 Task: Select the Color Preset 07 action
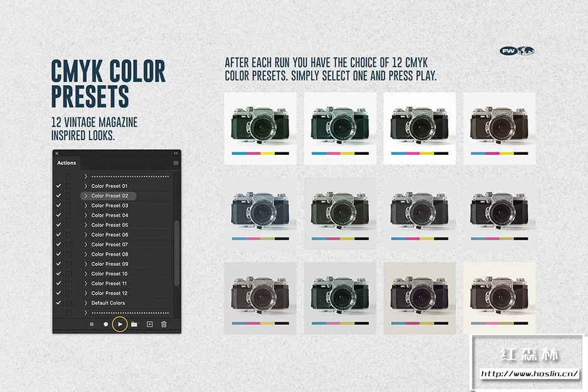click(x=109, y=245)
